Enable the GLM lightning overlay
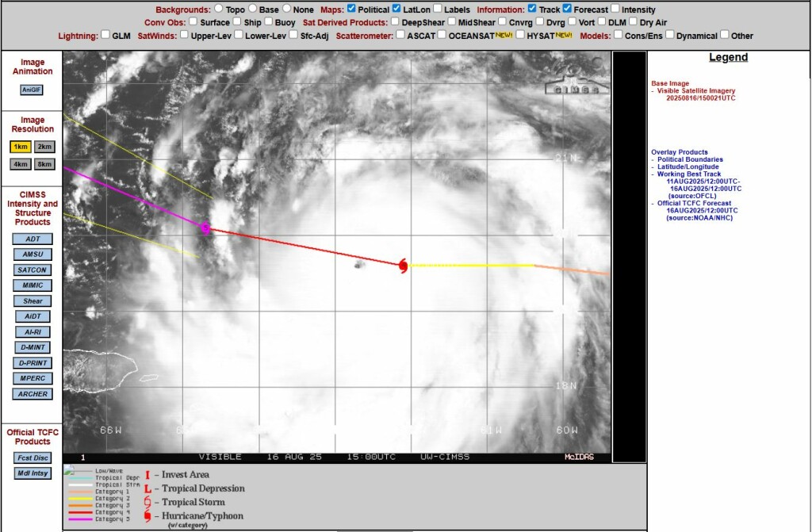This screenshot has height=532, width=812. coord(105,35)
